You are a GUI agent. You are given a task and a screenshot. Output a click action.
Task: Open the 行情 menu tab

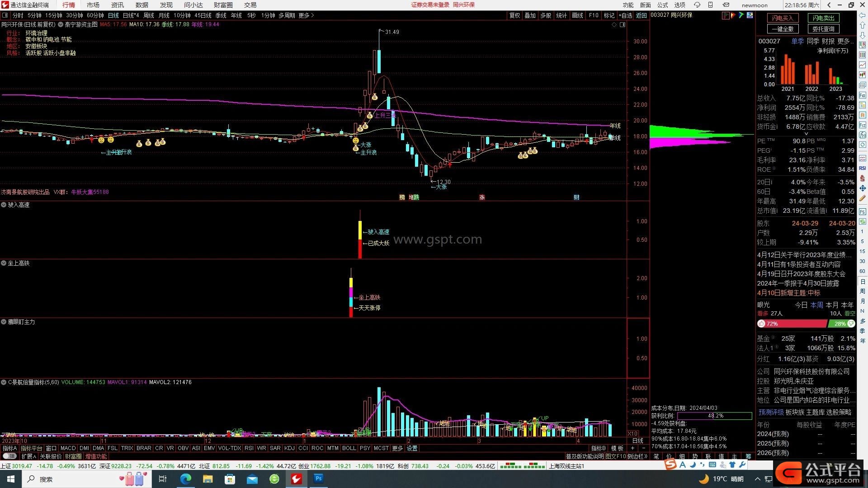(69, 5)
